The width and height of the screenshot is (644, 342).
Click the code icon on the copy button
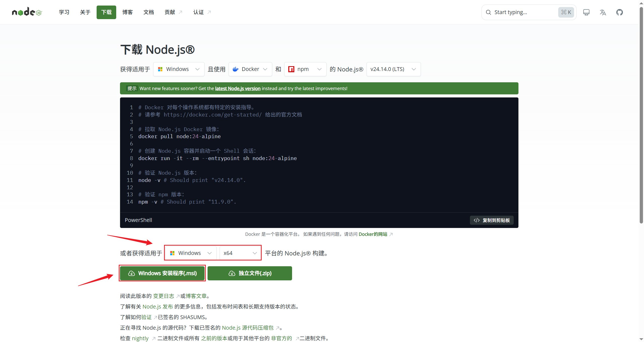click(x=476, y=220)
